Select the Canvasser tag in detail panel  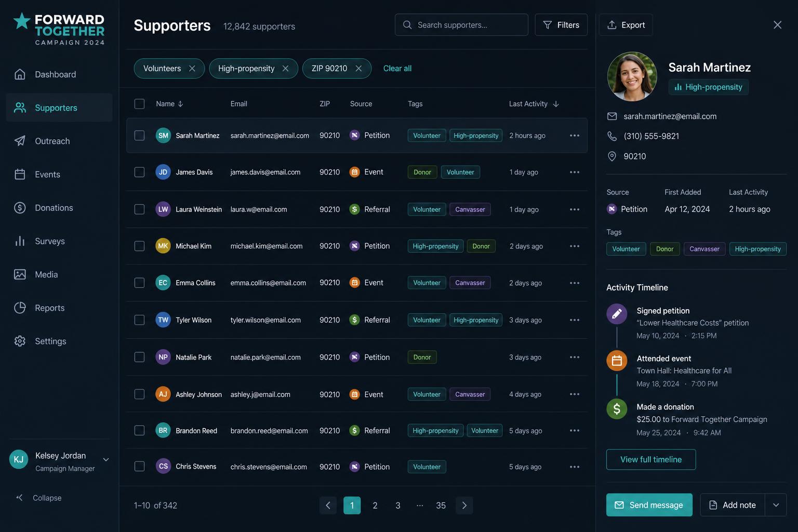[x=704, y=249]
